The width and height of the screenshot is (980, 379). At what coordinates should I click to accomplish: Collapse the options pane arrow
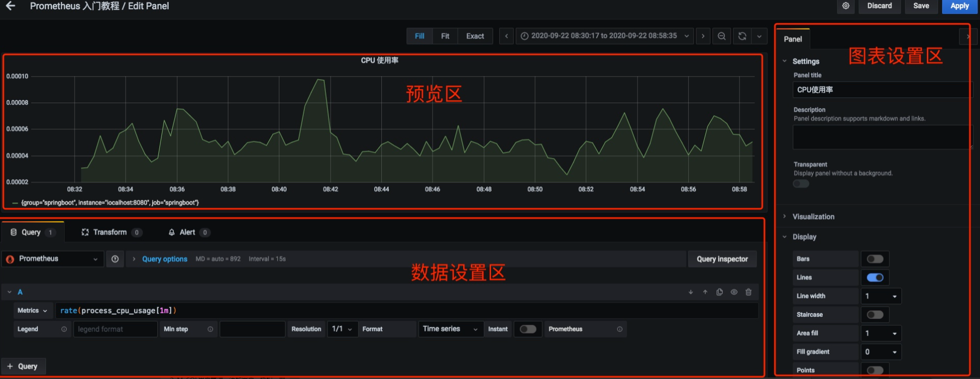click(968, 36)
